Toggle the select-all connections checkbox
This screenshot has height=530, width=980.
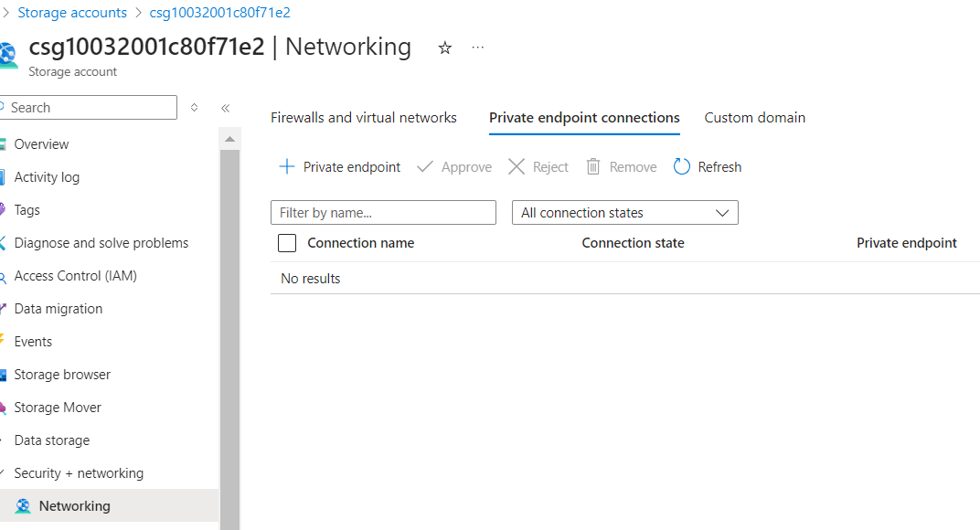[x=287, y=243]
